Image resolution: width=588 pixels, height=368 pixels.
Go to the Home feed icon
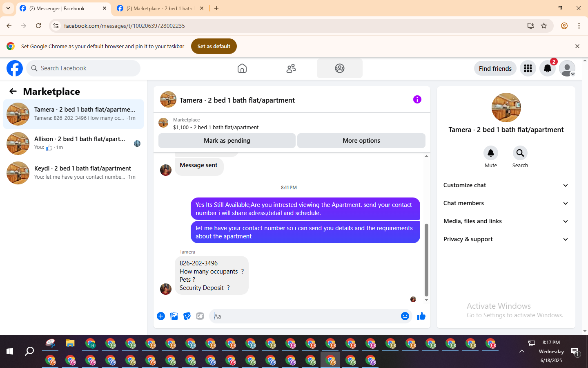[x=242, y=68]
